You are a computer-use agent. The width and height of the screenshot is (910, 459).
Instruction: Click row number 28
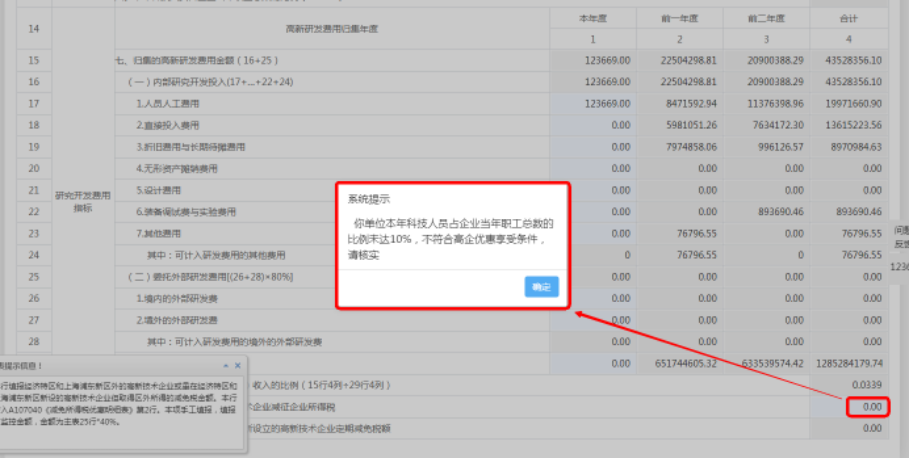click(34, 342)
